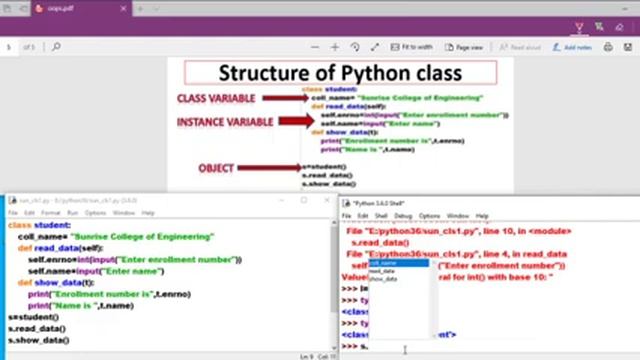Open Window menu in Python Shell
Screen dimensions: 640x360
tap(458, 216)
